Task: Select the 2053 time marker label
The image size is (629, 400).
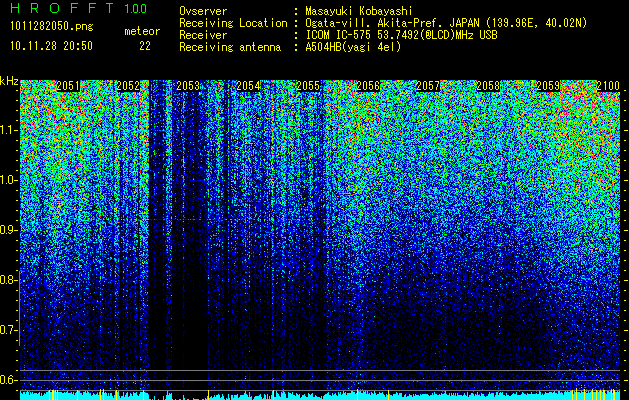Action: pos(188,86)
